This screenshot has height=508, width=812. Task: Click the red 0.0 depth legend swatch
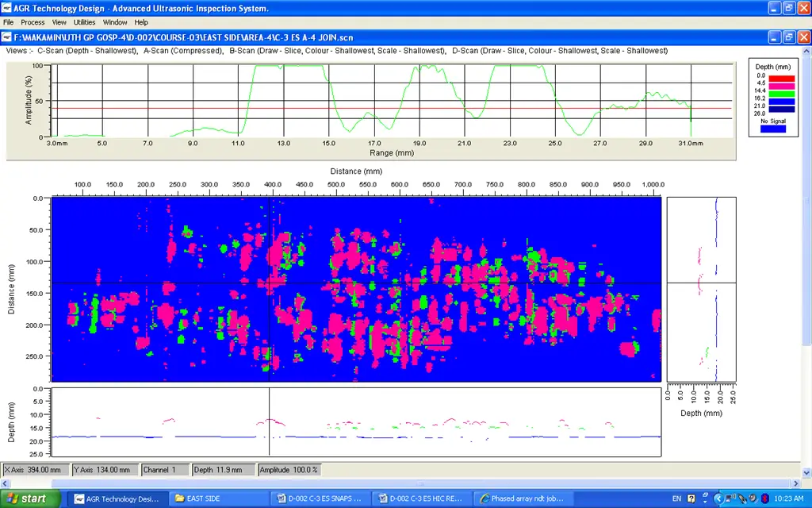(x=781, y=79)
